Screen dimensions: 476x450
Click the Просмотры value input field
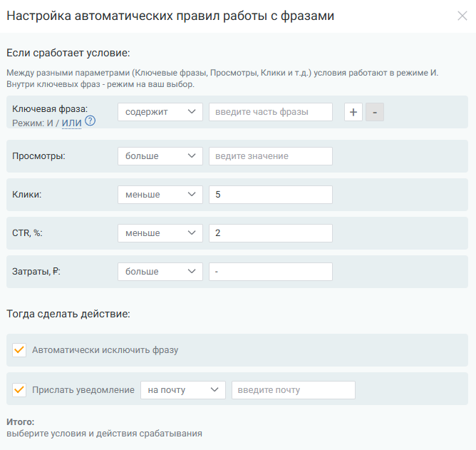tap(271, 156)
